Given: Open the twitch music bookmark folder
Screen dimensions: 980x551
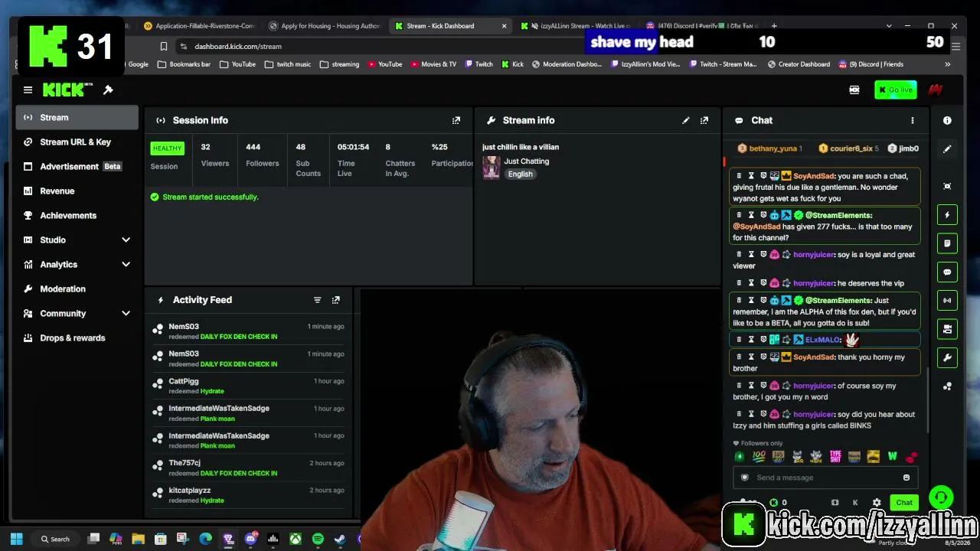Looking at the screenshot, I should (288, 64).
